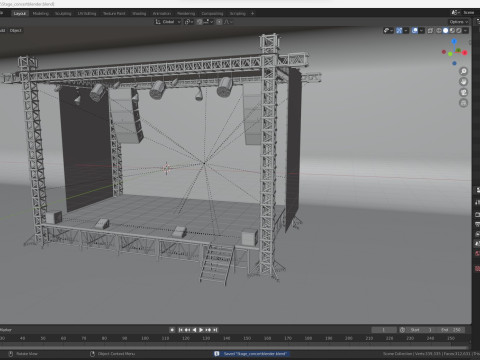Open the Texture Paint workspace tab

[114, 13]
